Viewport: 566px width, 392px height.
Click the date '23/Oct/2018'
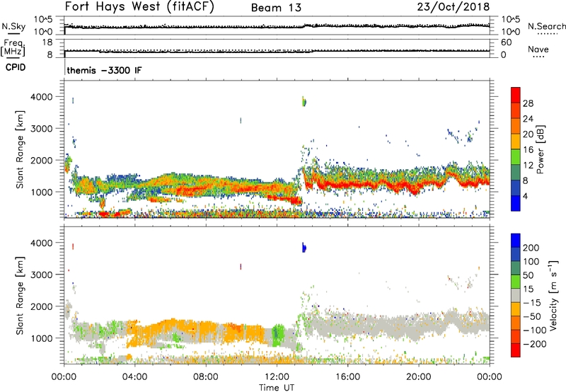pyautogui.click(x=454, y=7)
